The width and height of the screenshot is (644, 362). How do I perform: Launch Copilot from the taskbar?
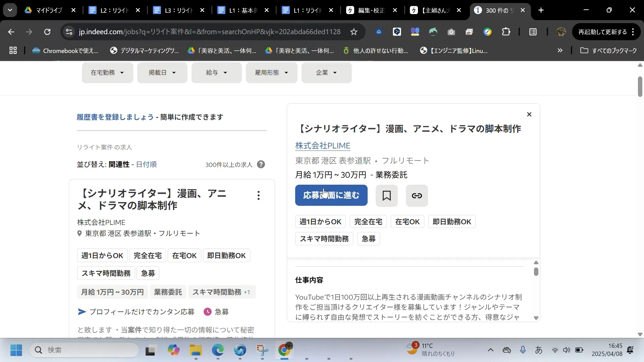(x=173, y=350)
